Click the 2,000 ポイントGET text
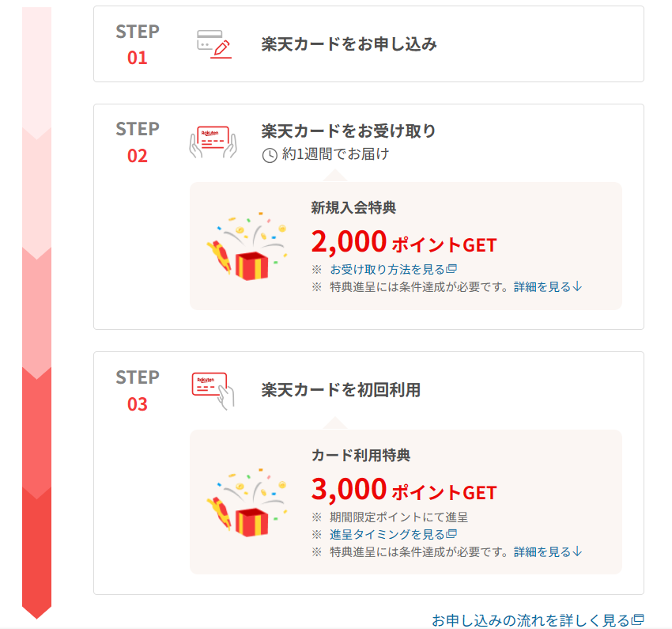 pyautogui.click(x=404, y=241)
